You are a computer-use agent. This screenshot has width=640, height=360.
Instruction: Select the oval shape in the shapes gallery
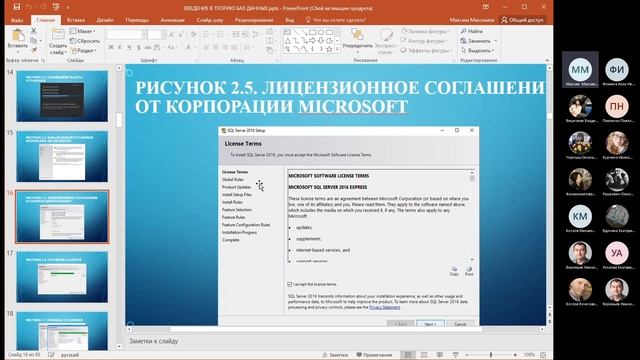tap(321, 32)
